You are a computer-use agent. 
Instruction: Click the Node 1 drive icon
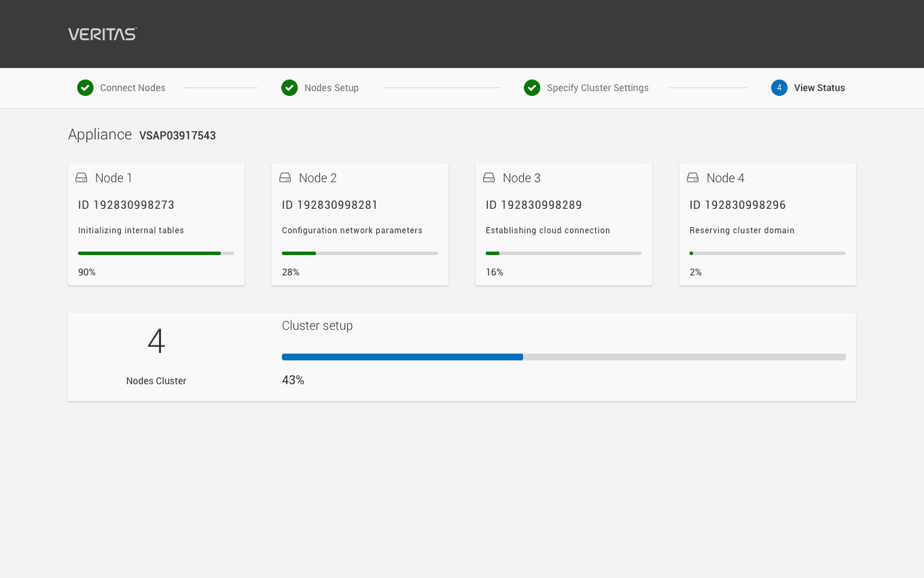click(x=82, y=177)
